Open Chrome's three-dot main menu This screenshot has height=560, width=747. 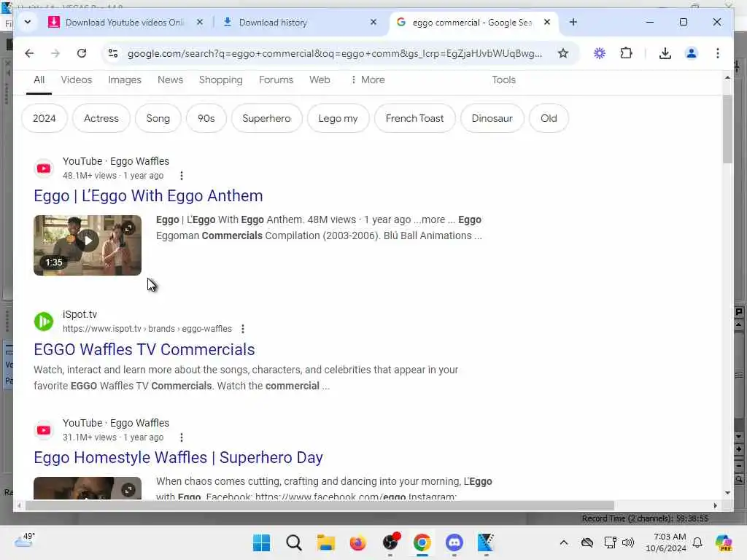(718, 53)
